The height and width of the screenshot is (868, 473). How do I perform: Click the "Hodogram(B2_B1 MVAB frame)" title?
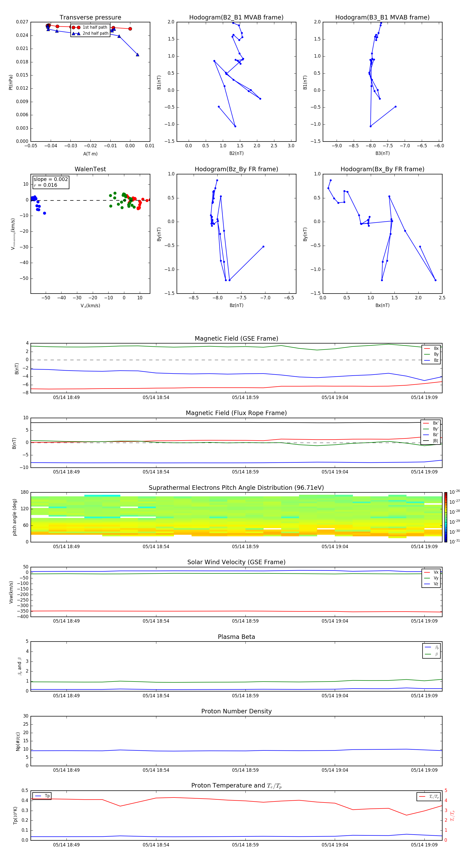(x=236, y=18)
